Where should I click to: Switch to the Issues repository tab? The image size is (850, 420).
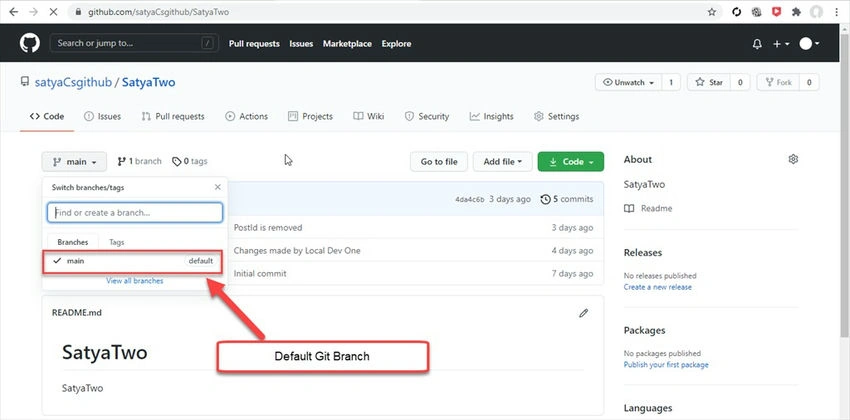tap(102, 117)
